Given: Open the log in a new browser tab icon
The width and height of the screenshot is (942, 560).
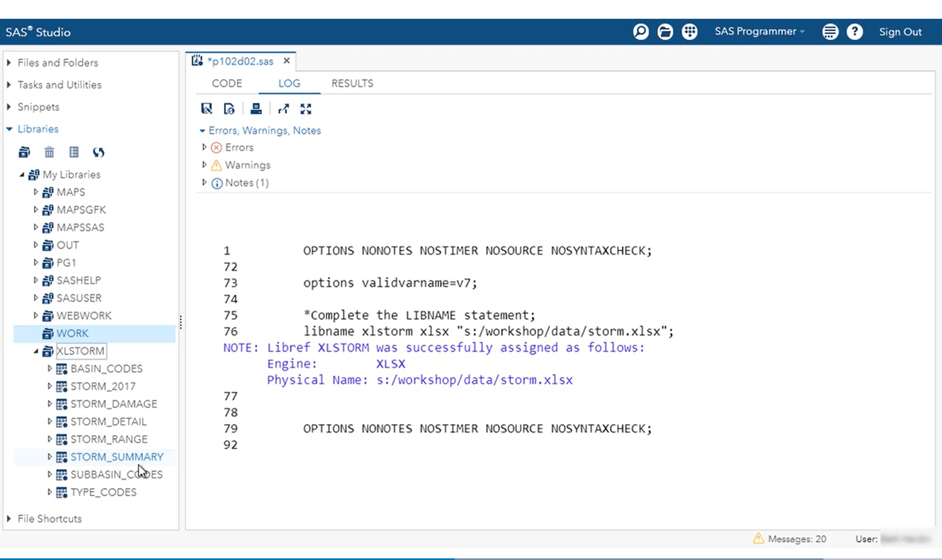Looking at the screenshot, I should [x=284, y=109].
